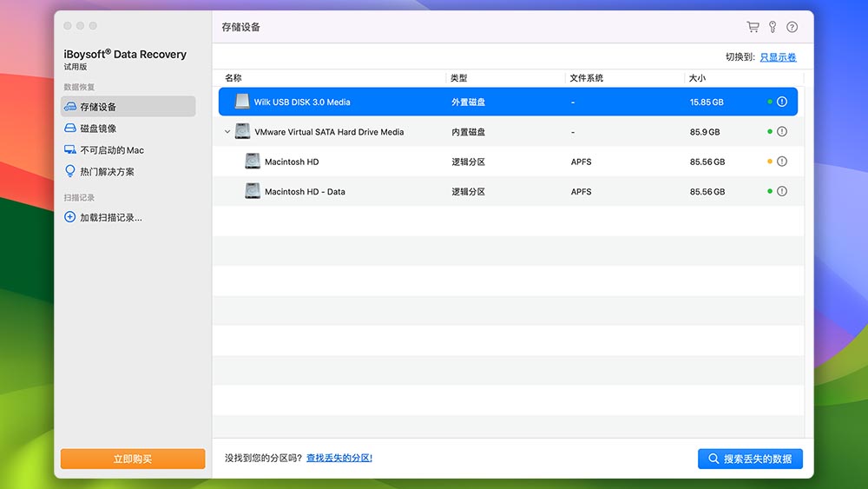Click the 85.9 GB size value

click(705, 132)
